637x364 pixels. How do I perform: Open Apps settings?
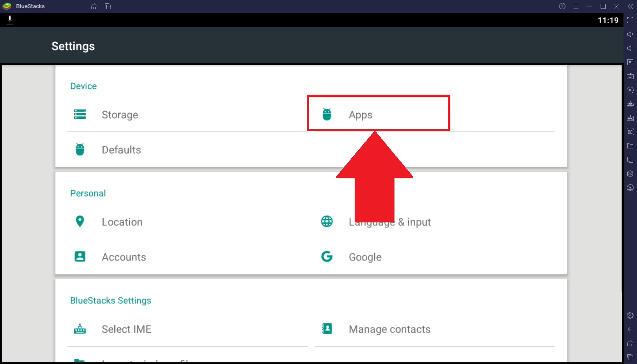click(360, 115)
